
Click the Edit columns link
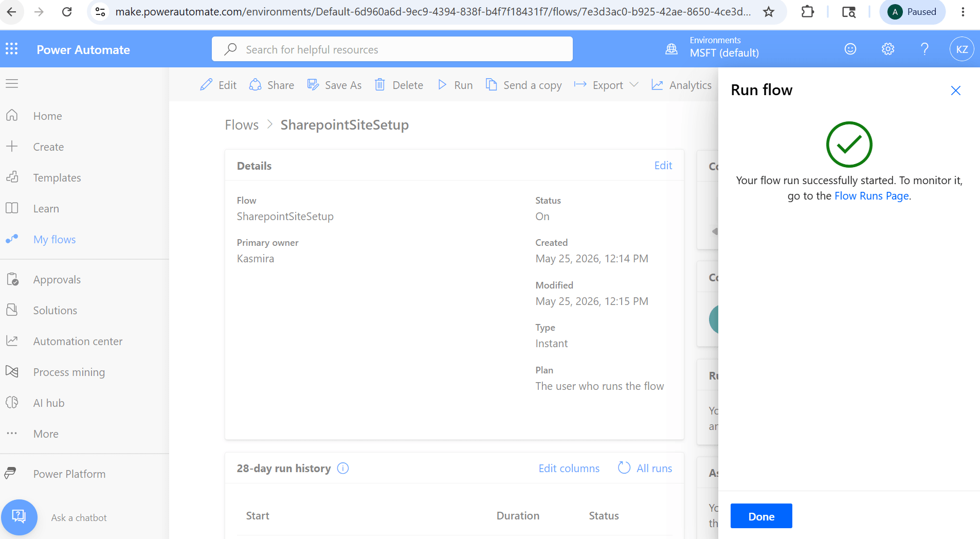[569, 468]
